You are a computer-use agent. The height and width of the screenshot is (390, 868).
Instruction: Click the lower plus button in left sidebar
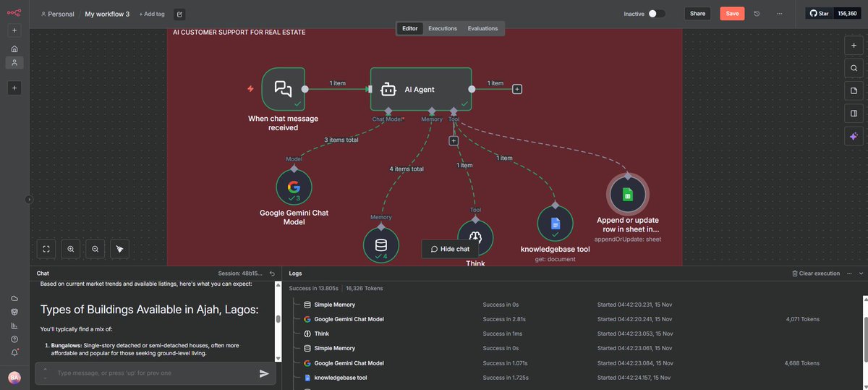(x=14, y=88)
